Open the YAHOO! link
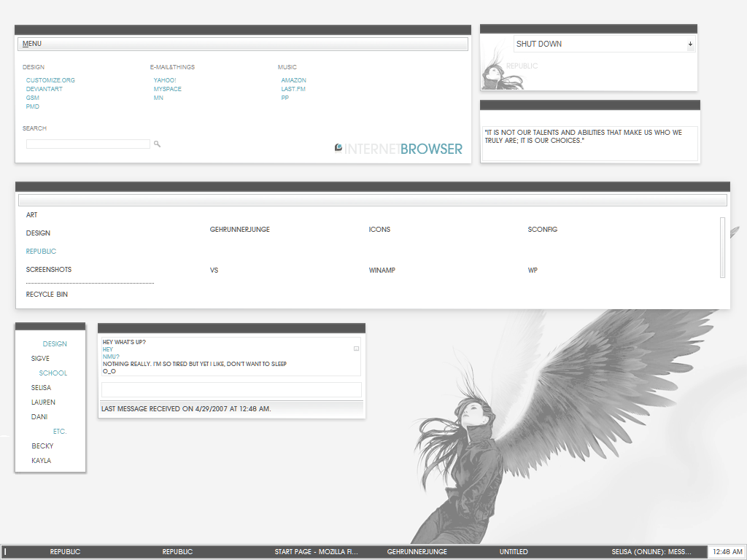 (x=164, y=80)
